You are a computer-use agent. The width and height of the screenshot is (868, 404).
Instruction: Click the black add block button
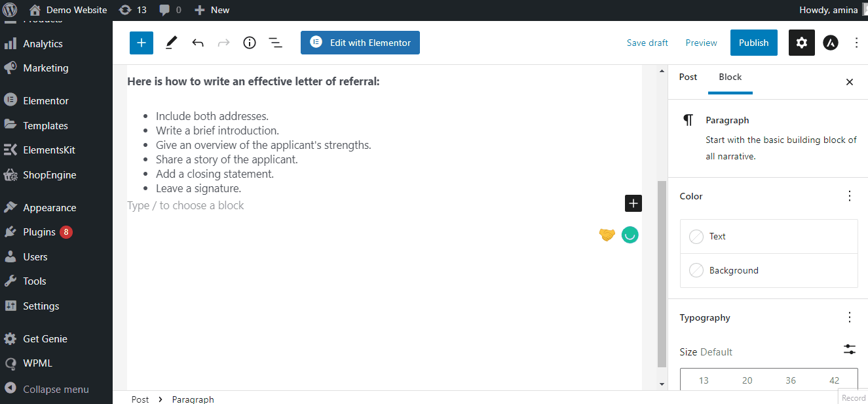633,203
